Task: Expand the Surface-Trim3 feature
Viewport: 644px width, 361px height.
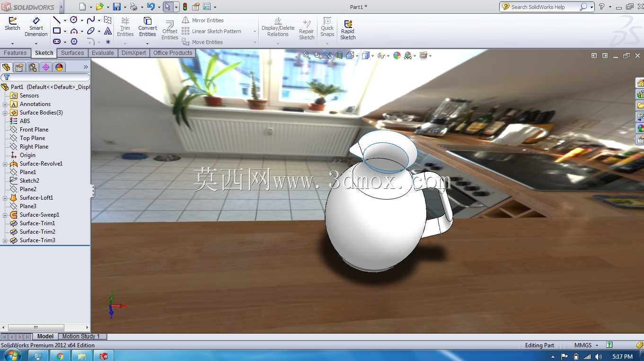Action: (x=5, y=240)
